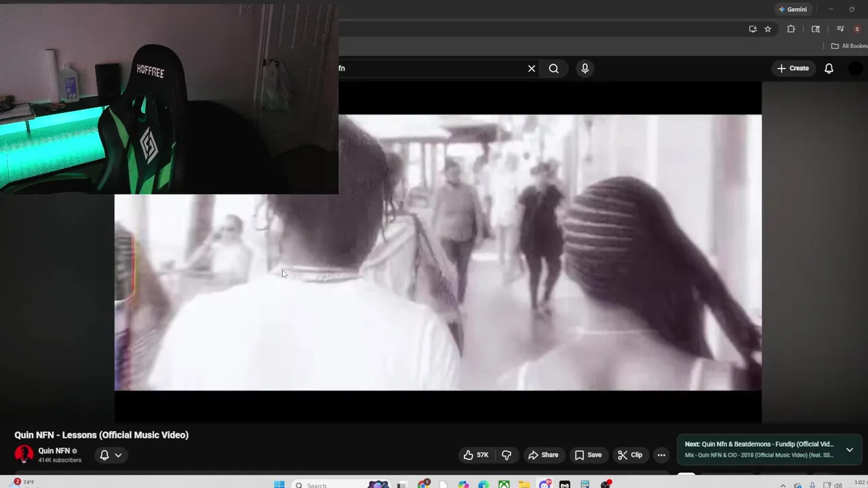The width and height of the screenshot is (868, 488).
Task: Open the Windows Start menu
Action: (279, 484)
